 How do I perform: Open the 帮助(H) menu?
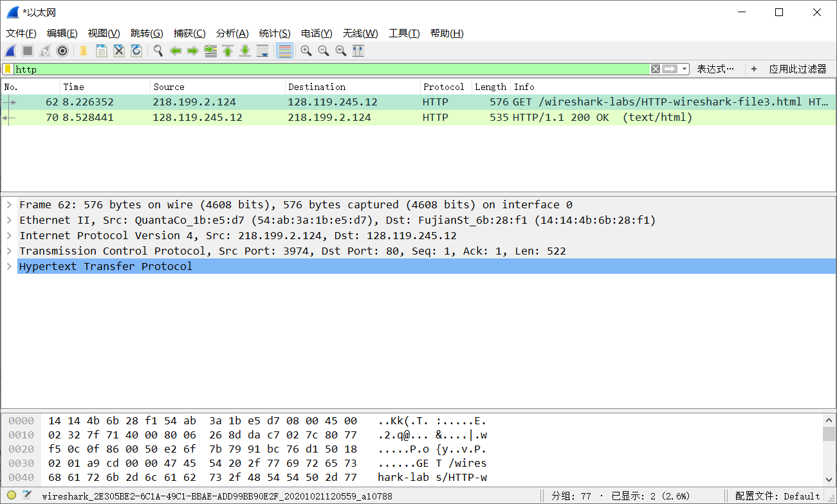pyautogui.click(x=447, y=33)
